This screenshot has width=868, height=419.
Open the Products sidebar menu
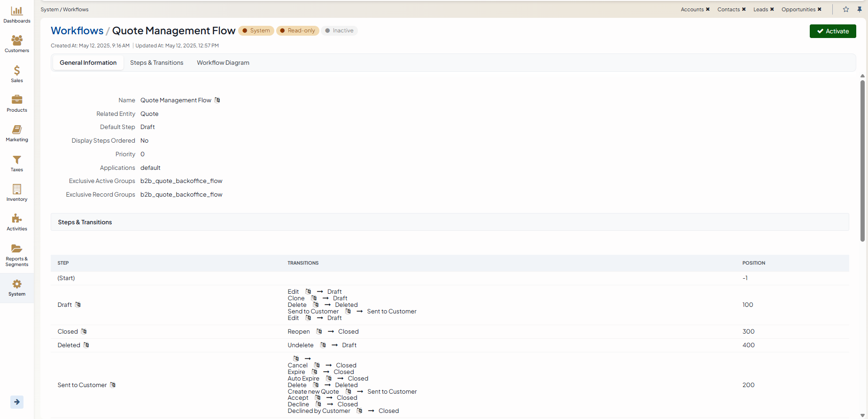17,104
